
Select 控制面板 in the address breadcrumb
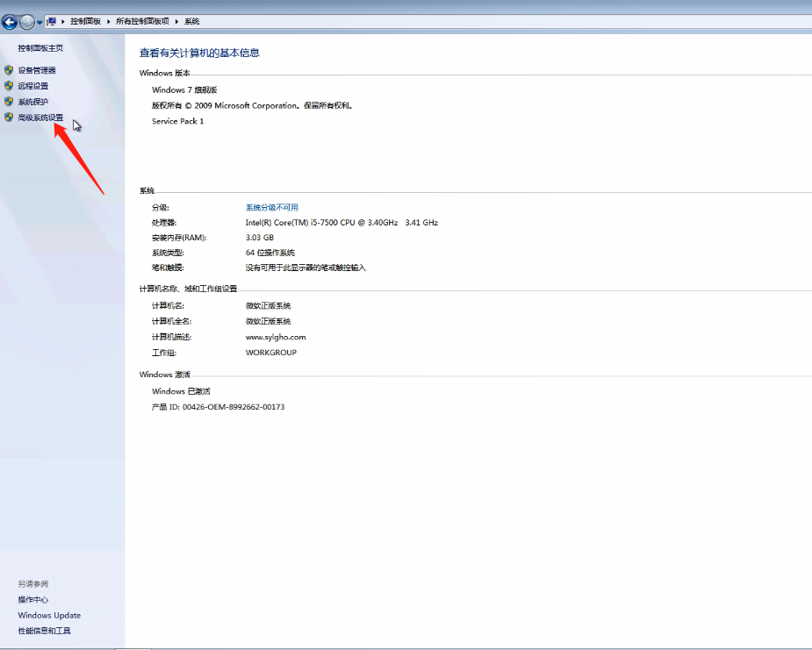(85, 21)
